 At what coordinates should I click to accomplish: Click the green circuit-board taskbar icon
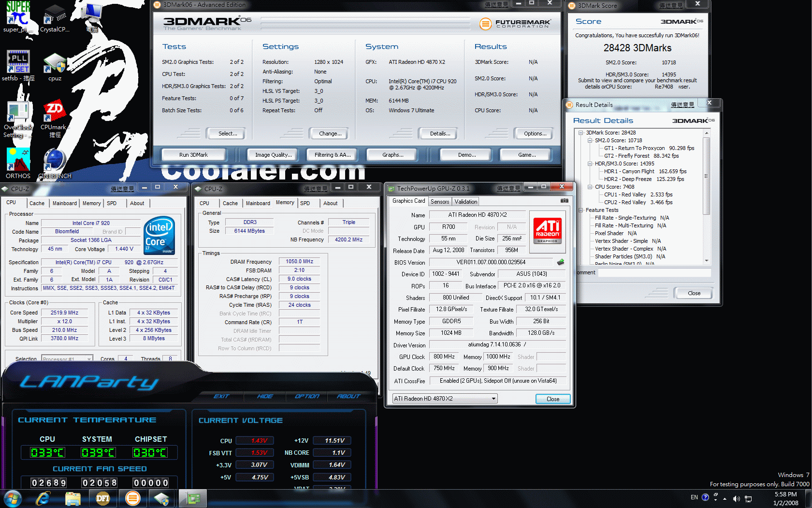(193, 498)
